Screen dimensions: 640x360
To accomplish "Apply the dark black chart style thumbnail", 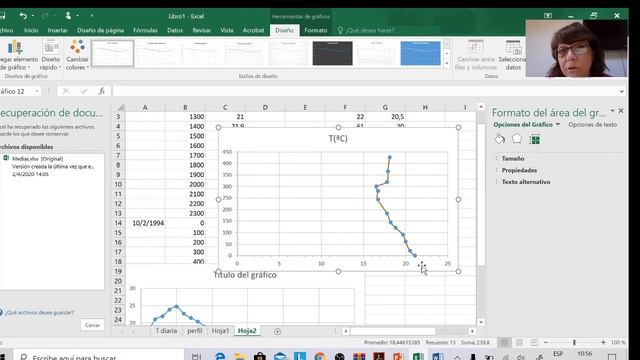I will [x=332, y=53].
